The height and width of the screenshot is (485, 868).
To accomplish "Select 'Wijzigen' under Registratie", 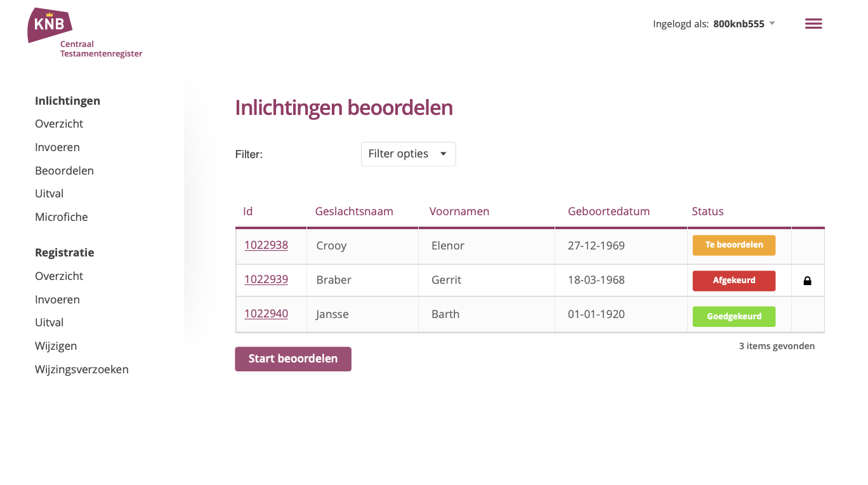I will coord(56,345).
